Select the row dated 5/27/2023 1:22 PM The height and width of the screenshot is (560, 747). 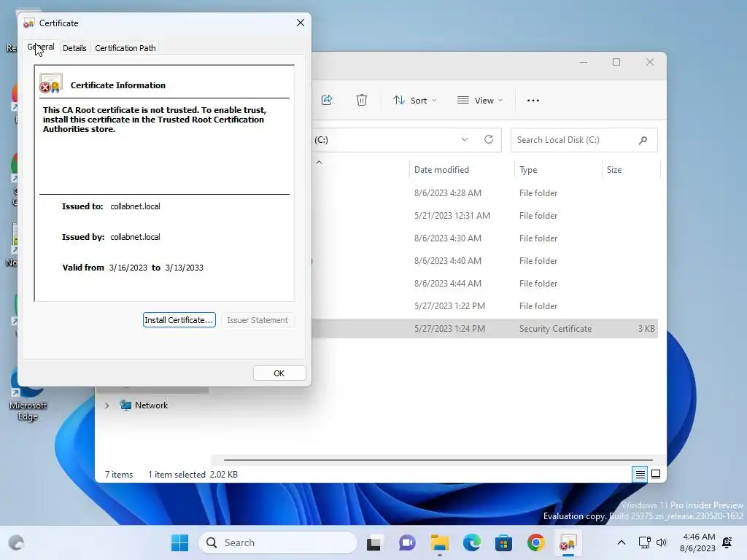click(x=485, y=306)
